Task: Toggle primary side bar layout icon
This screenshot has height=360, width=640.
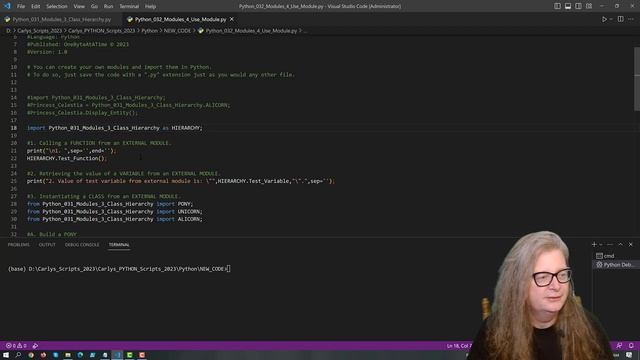Action: pyautogui.click(x=557, y=6)
